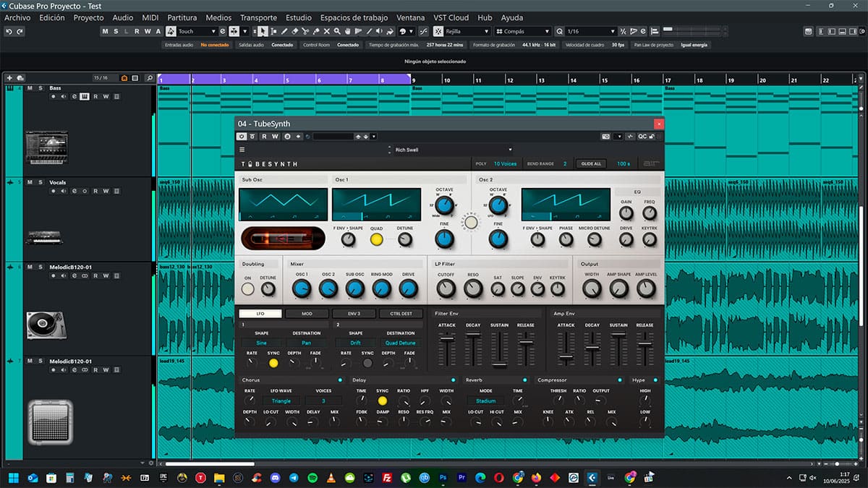868x488 pixels.
Task: Toggle Doubling ON button
Action: 248,289
